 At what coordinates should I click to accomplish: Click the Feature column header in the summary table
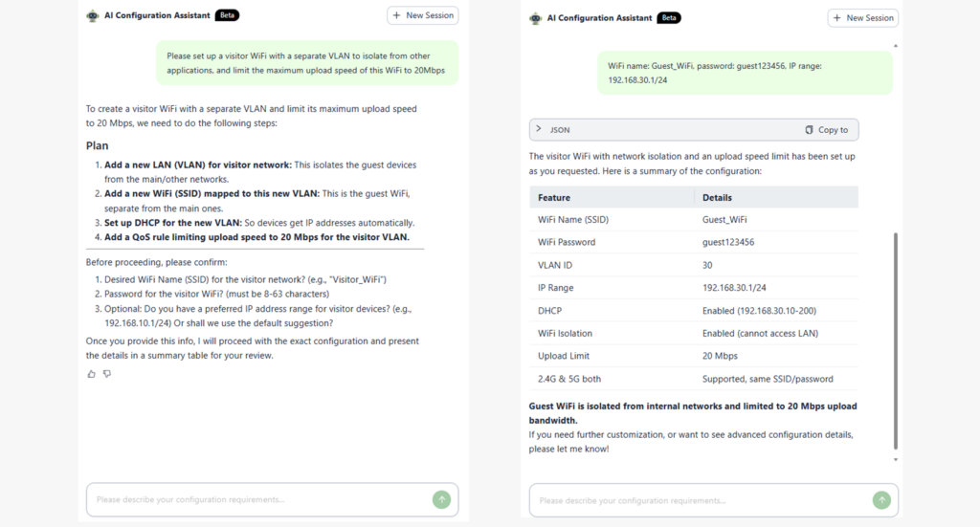(x=554, y=198)
